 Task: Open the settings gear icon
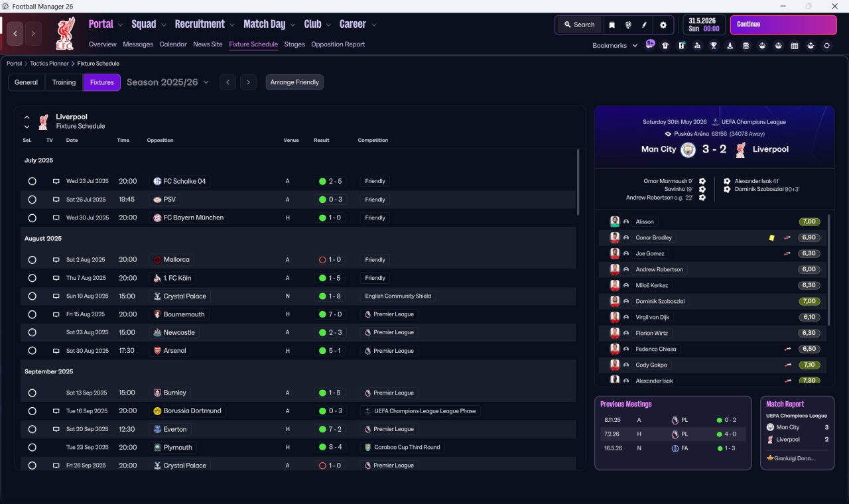point(663,25)
